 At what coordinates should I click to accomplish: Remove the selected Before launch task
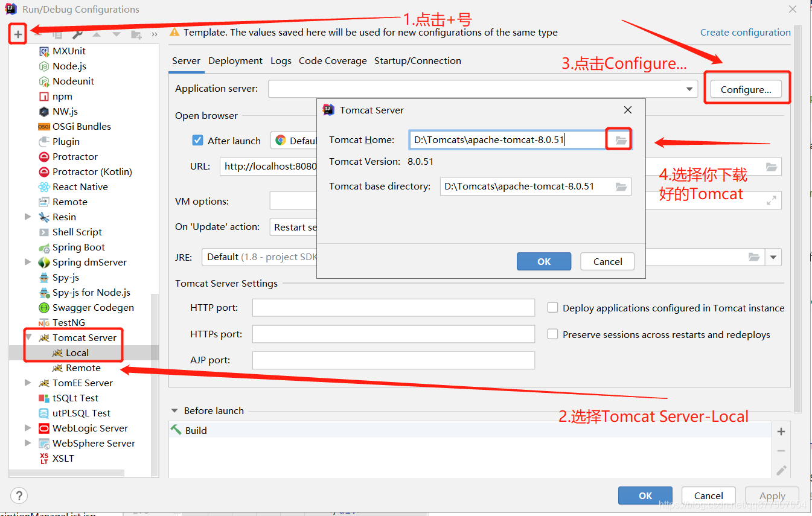click(781, 451)
